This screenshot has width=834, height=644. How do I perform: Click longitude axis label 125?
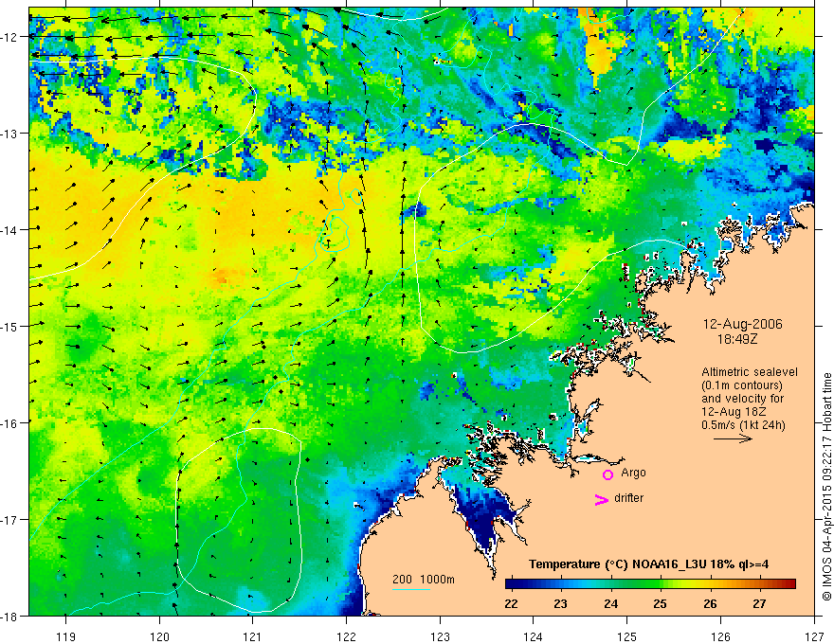(x=627, y=636)
